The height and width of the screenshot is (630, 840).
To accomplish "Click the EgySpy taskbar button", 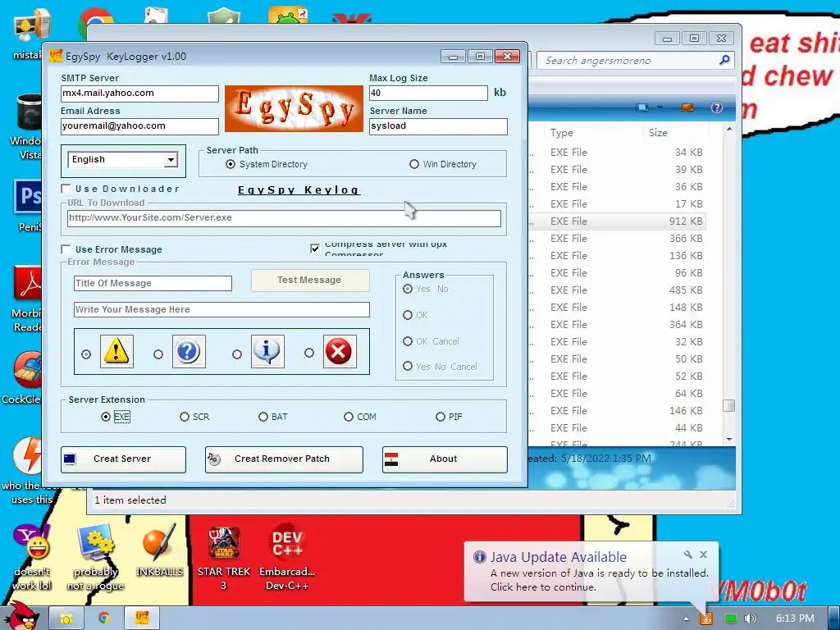I will (142, 619).
